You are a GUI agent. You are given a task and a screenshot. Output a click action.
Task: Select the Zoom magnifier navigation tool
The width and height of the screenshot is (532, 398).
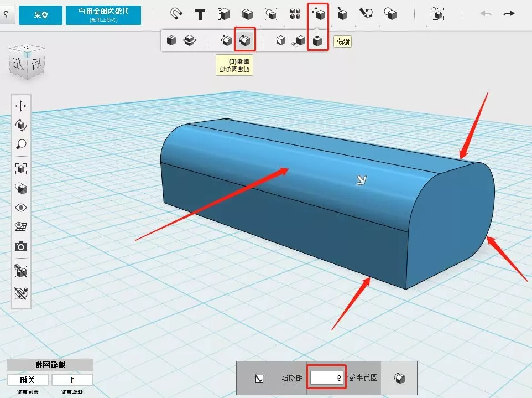[20, 144]
